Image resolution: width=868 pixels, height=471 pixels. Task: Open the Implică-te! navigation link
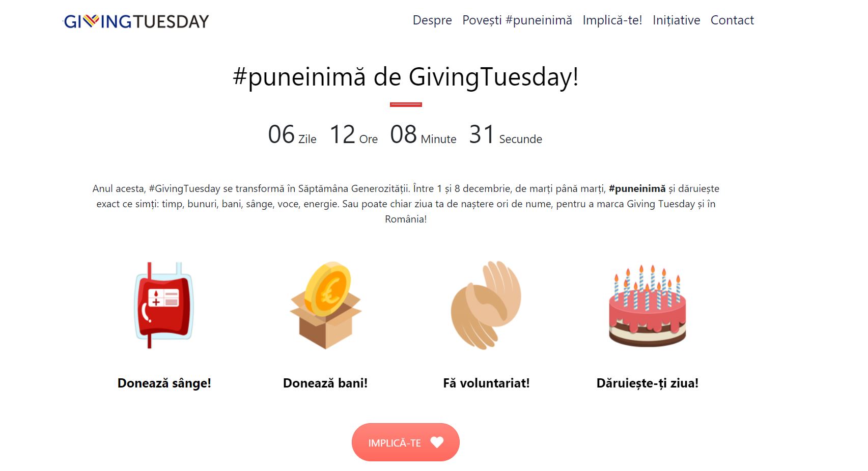tap(612, 20)
